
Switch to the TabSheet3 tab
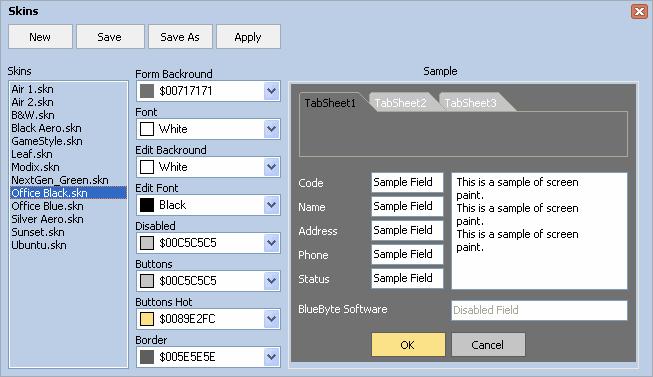point(470,102)
